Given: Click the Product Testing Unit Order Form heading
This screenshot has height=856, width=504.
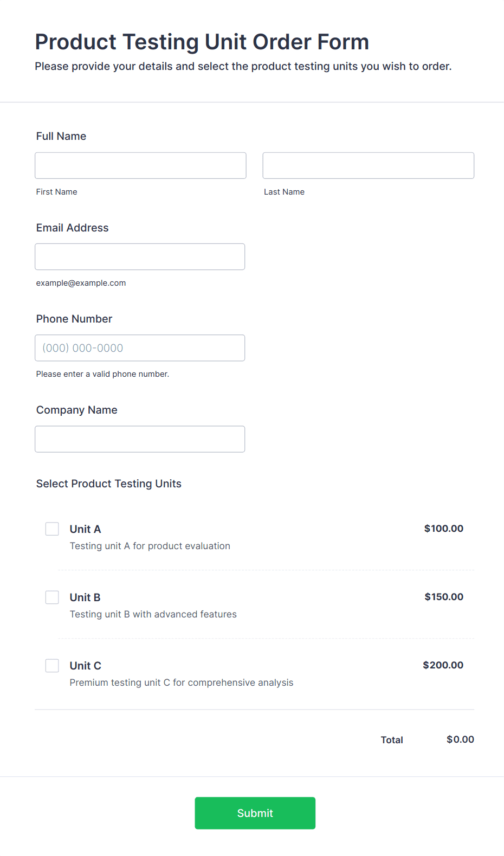Looking at the screenshot, I should coord(202,42).
